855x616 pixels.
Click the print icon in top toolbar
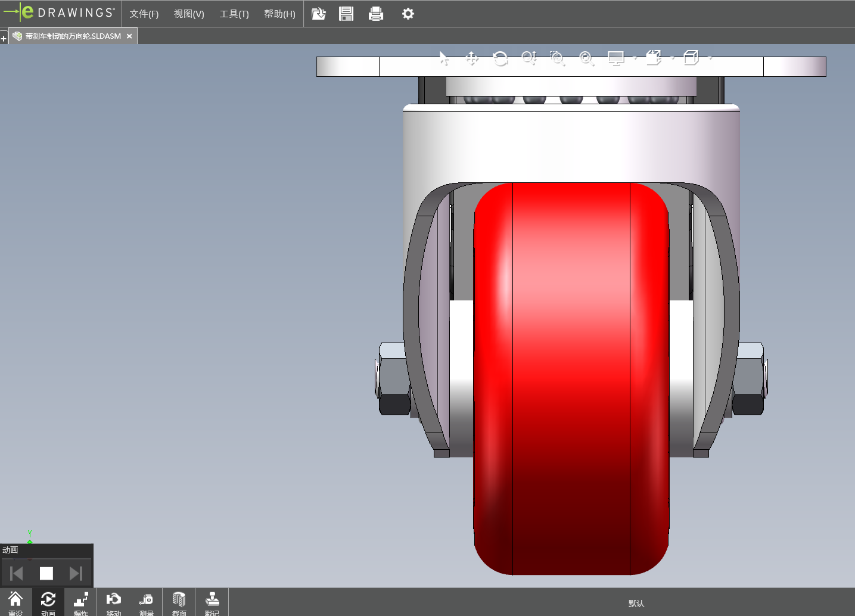tap(375, 14)
